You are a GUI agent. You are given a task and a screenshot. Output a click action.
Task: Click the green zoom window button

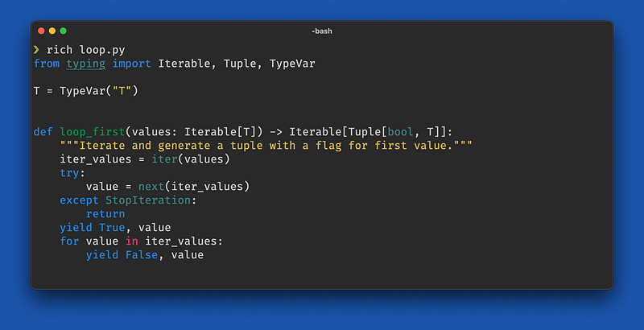63,31
